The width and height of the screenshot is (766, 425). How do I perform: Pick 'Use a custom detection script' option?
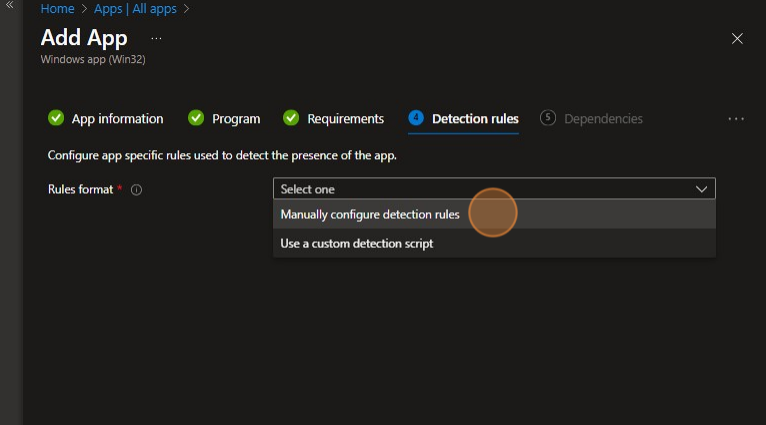(x=357, y=243)
